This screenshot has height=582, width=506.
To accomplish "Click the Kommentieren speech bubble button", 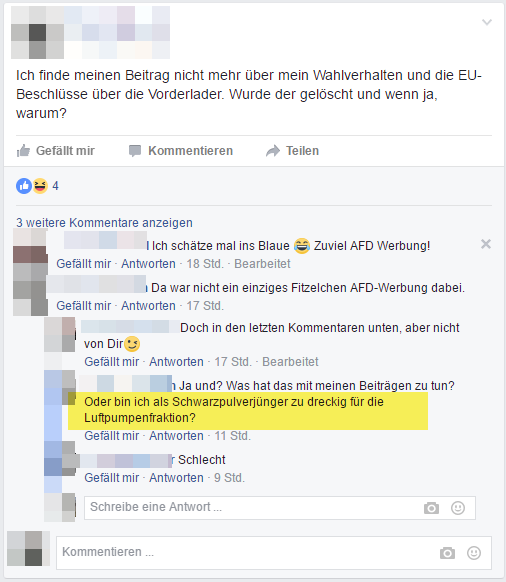I will coord(181,151).
